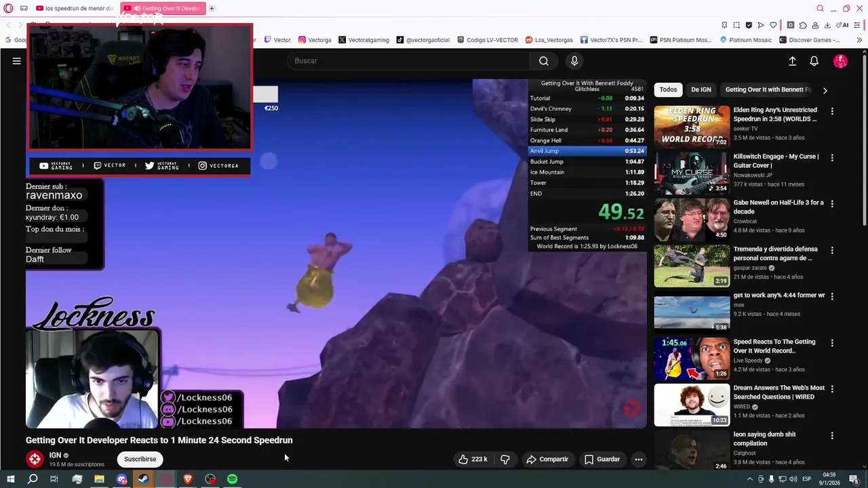Expand hidden bookmarks chevron
Image resolution: width=868 pixels, height=488 pixels.
point(859,40)
